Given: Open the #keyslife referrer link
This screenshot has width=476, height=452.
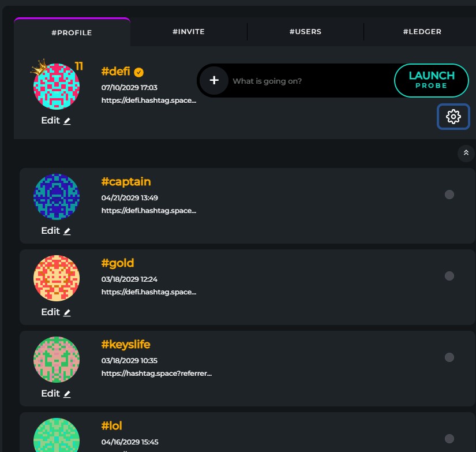Looking at the screenshot, I should click(x=156, y=373).
